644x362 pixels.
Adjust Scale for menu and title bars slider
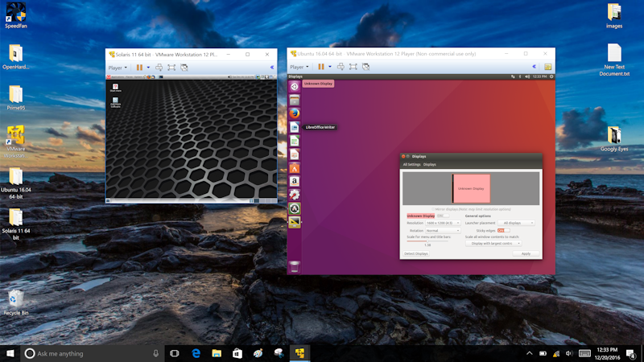click(x=427, y=241)
